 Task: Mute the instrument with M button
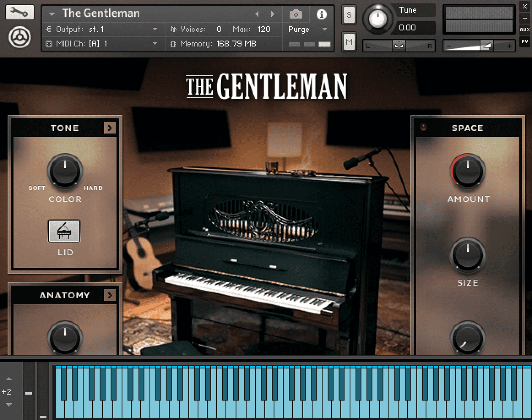pyautogui.click(x=349, y=42)
